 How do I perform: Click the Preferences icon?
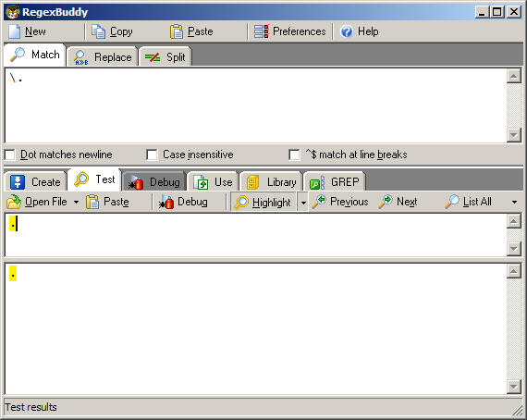(261, 31)
